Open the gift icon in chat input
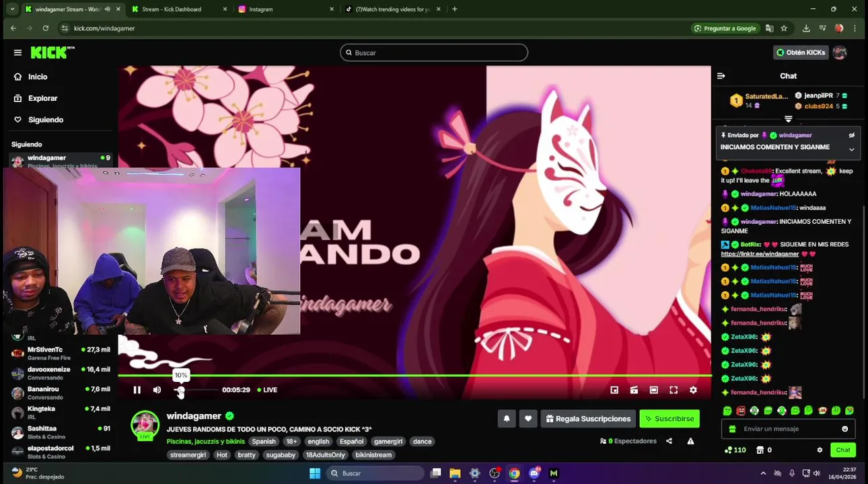Image resolution: width=868 pixels, height=484 pixels. click(732, 429)
